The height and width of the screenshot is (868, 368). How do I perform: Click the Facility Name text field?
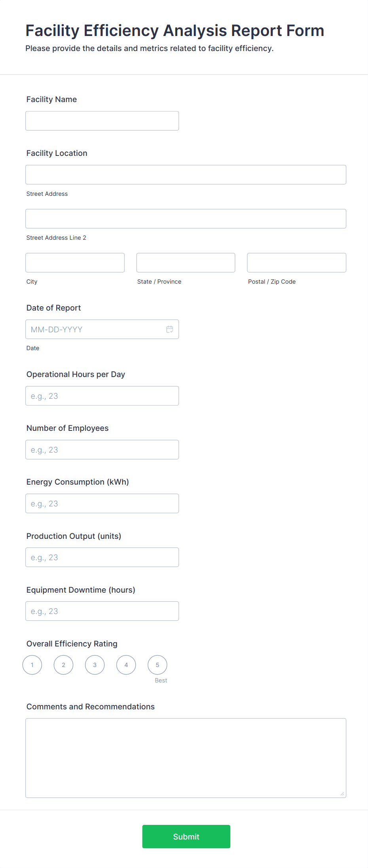102,121
